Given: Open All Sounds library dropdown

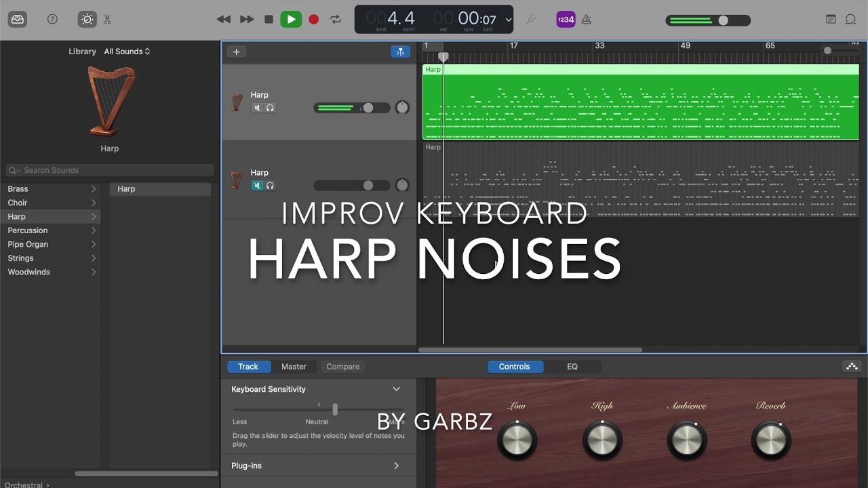Looking at the screenshot, I should [127, 52].
